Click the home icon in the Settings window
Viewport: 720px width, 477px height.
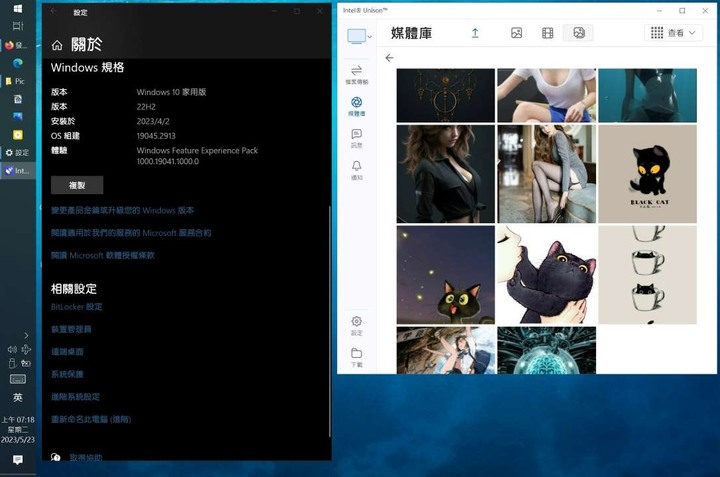point(57,45)
